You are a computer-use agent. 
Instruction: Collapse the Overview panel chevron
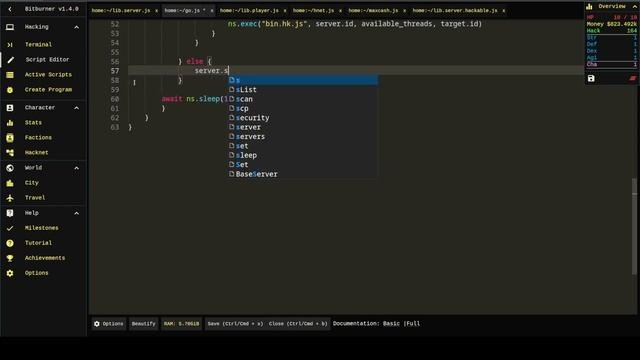[634, 7]
